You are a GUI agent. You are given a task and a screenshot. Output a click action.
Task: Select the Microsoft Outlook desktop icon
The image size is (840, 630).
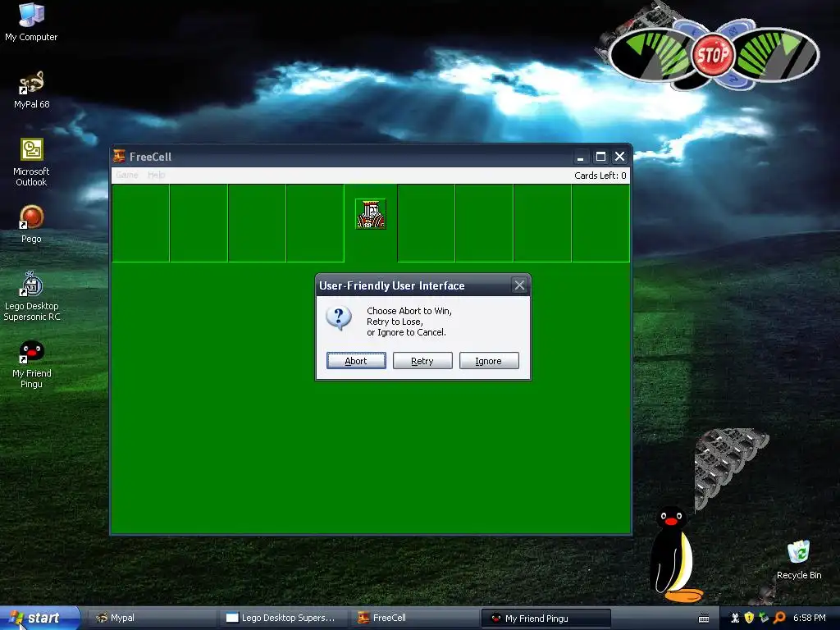pyautogui.click(x=31, y=162)
